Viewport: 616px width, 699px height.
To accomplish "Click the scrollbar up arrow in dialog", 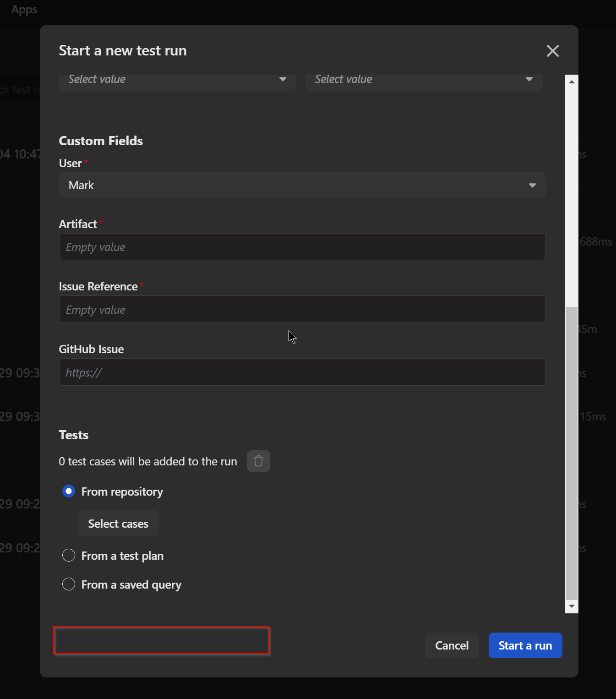I will (x=572, y=82).
